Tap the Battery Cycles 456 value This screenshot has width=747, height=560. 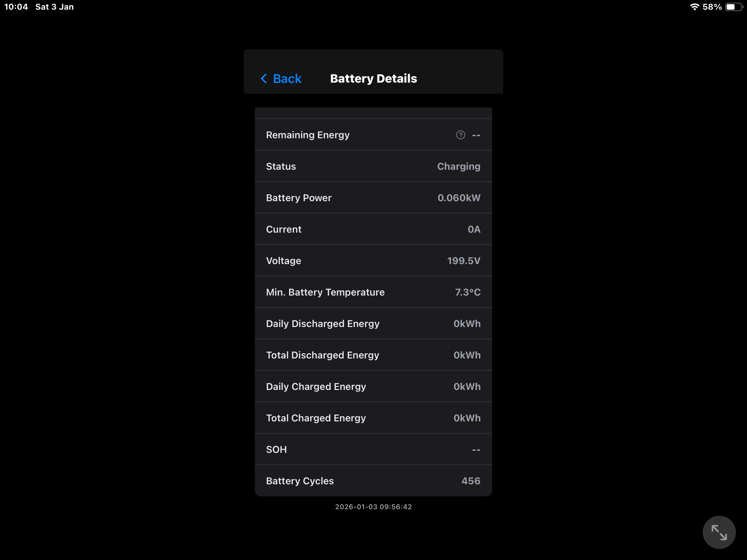[471, 481]
